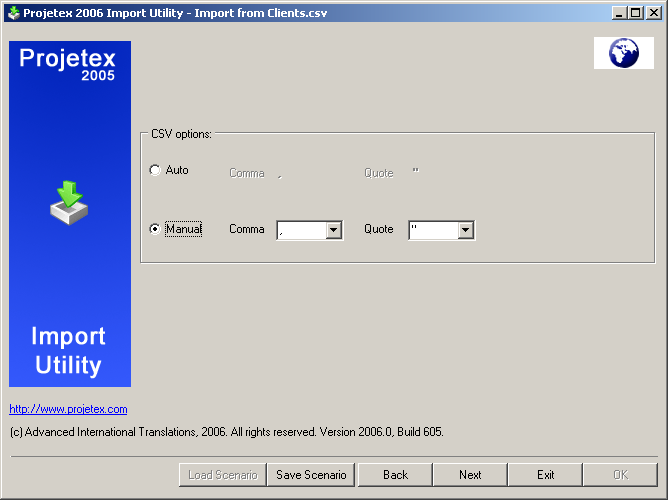Click the title bar application icon

[x=14, y=13]
